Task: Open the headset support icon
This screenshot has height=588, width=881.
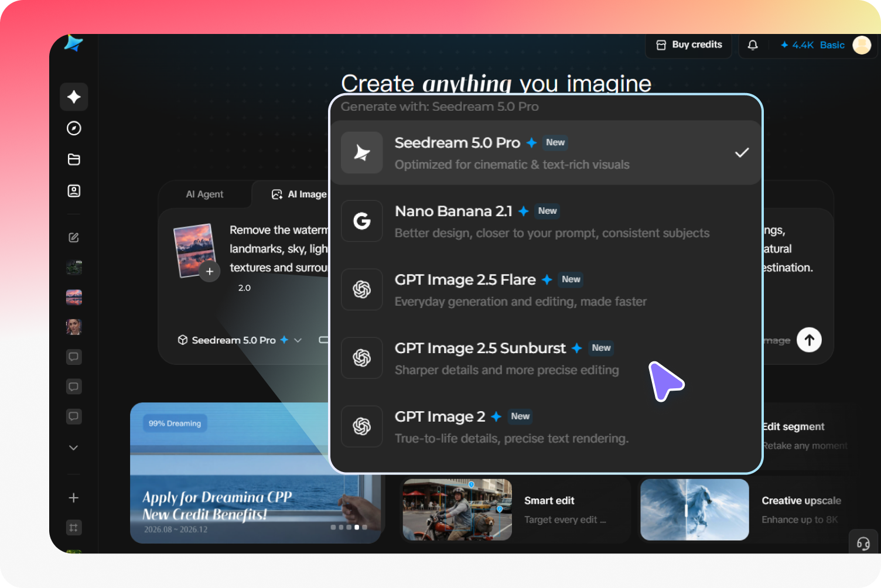Action: point(863,543)
